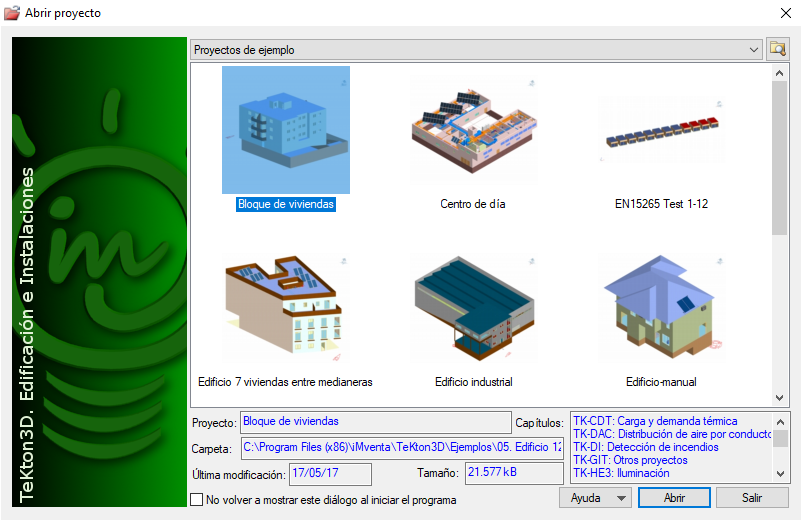Click the EN15265 Test 1-12 label
The width and height of the screenshot is (802, 521).
pos(661,204)
